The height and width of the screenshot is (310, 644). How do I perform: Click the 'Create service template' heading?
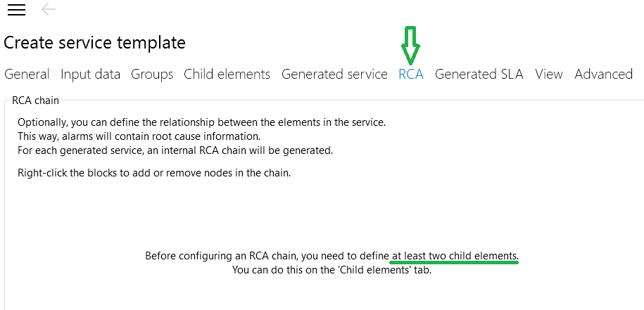point(95,43)
